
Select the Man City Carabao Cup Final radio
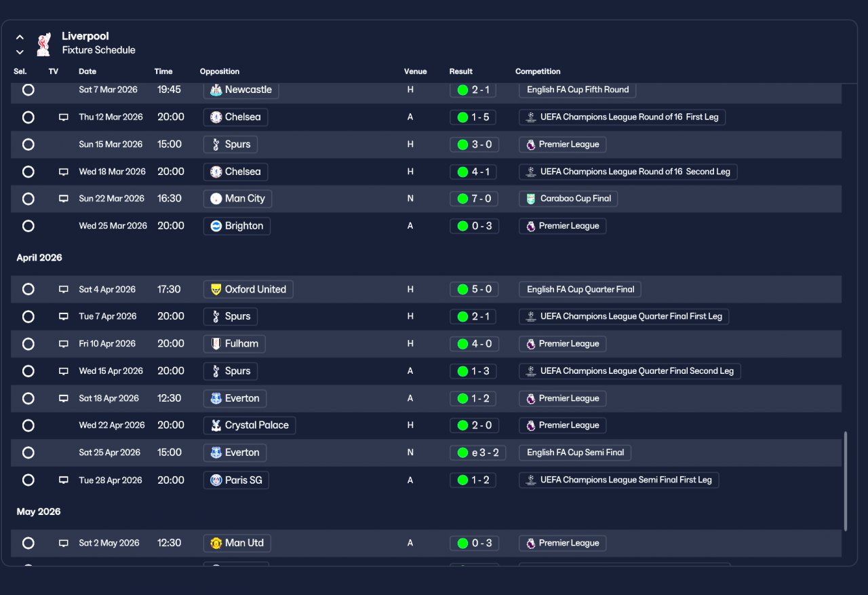pyautogui.click(x=28, y=199)
